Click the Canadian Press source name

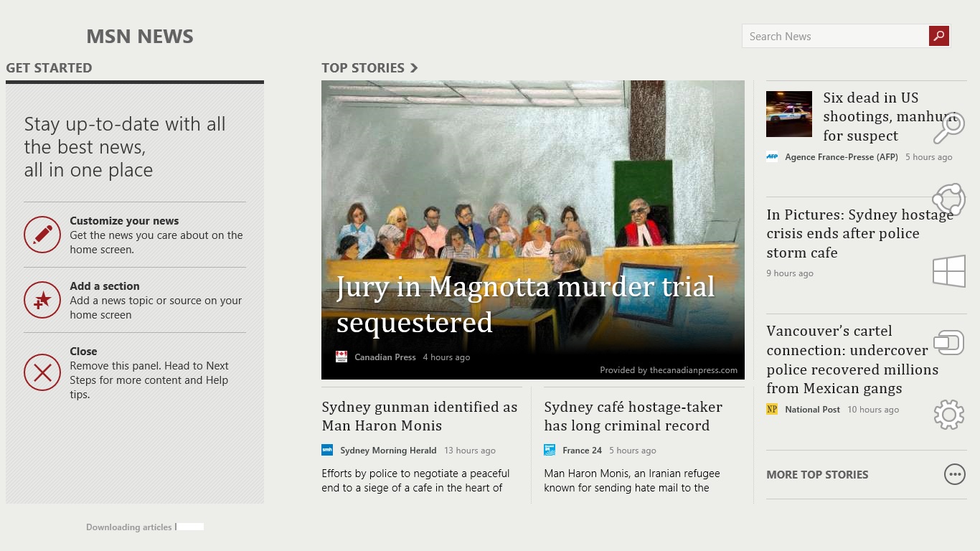(385, 357)
